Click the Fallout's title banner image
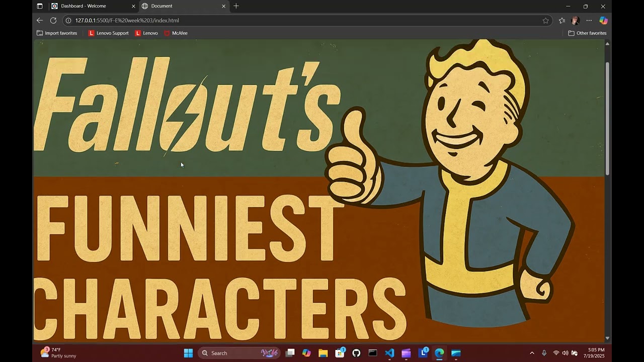 coord(318,191)
